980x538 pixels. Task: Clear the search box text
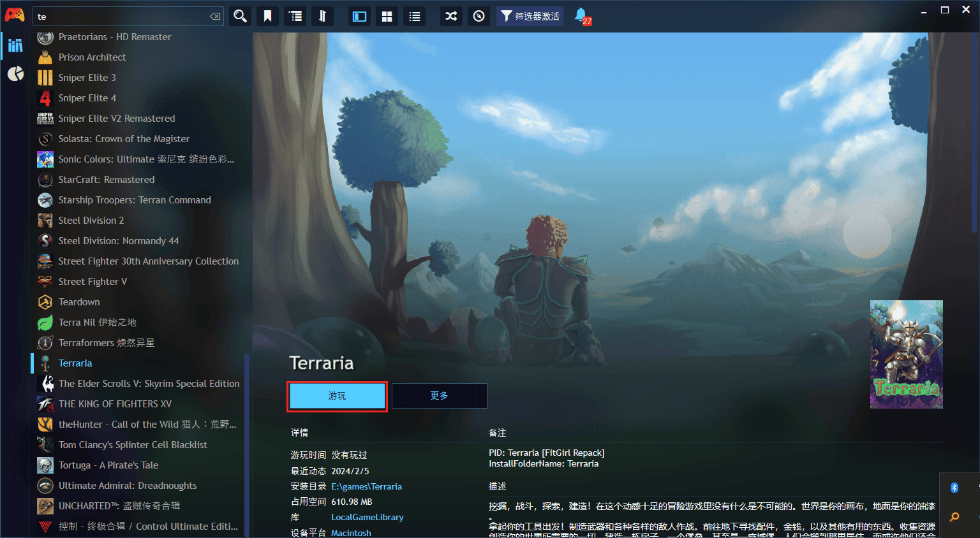[215, 17]
